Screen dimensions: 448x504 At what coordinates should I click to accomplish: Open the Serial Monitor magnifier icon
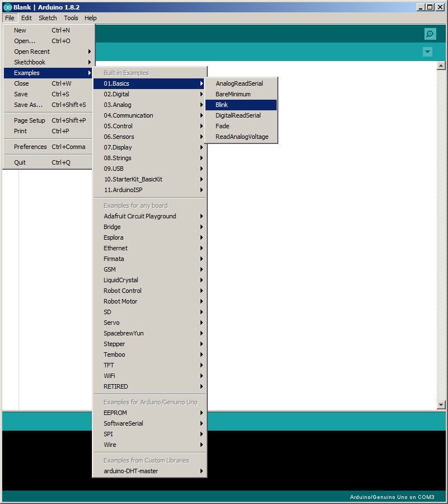[430, 34]
